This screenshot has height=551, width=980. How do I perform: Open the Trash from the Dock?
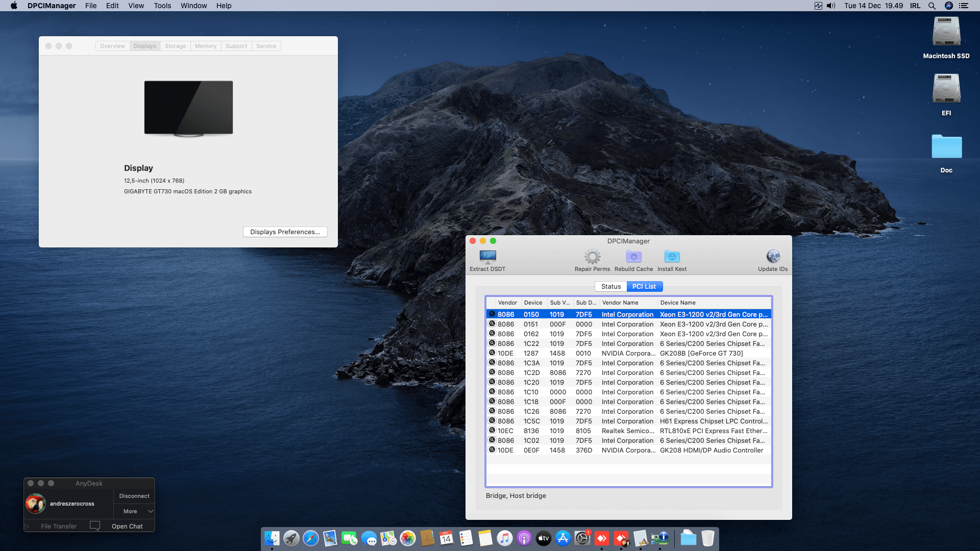[x=708, y=538]
